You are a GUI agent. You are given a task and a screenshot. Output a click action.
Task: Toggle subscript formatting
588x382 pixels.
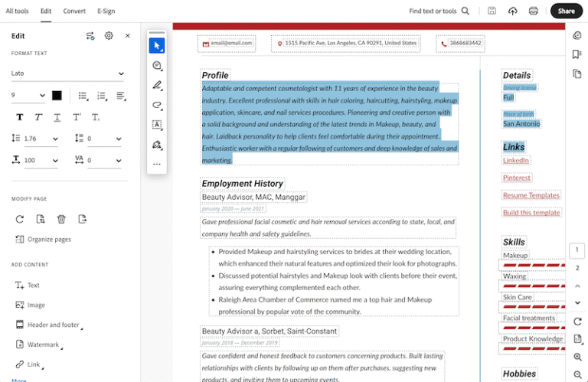(x=96, y=117)
